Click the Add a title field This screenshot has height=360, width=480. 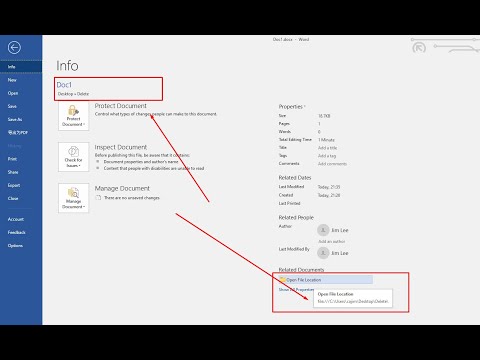pyautogui.click(x=327, y=148)
